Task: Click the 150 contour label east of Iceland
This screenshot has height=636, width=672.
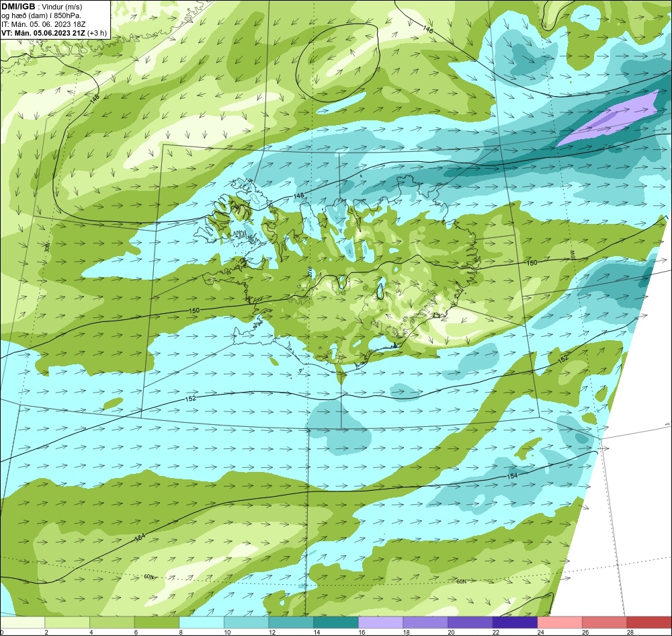Action: coord(532,262)
